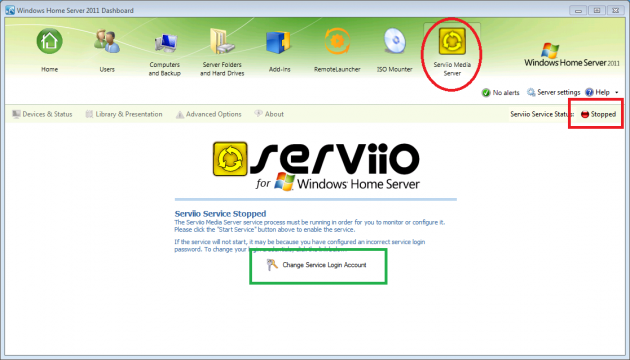Check the No alerts status indicator
This screenshot has height=360, width=630.
point(501,93)
